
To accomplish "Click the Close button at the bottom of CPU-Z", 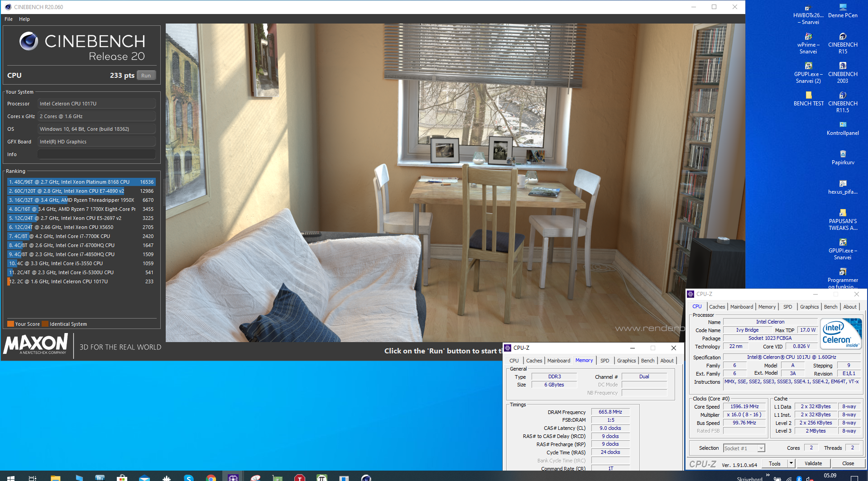I will 848,463.
